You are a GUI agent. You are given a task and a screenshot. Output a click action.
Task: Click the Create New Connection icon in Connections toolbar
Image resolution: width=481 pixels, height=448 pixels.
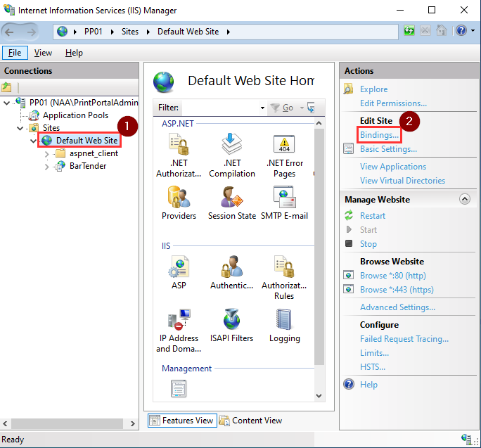[x=7, y=87]
